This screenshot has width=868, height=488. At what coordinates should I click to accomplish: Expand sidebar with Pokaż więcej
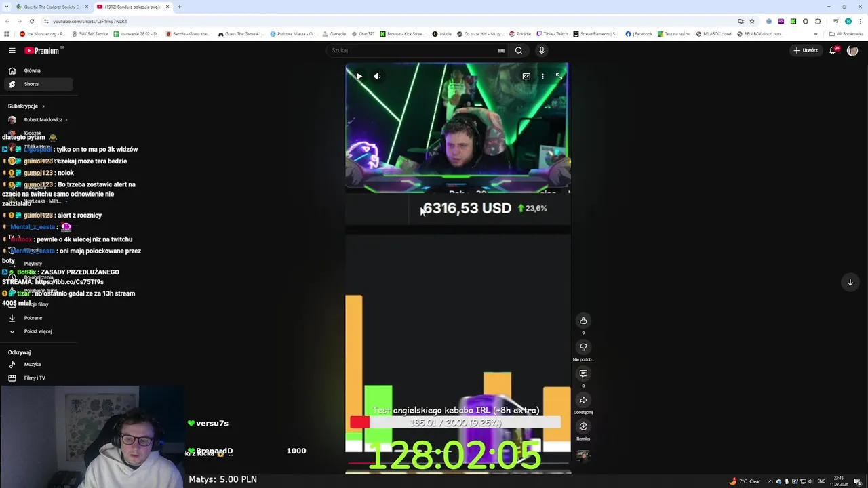[x=38, y=331]
